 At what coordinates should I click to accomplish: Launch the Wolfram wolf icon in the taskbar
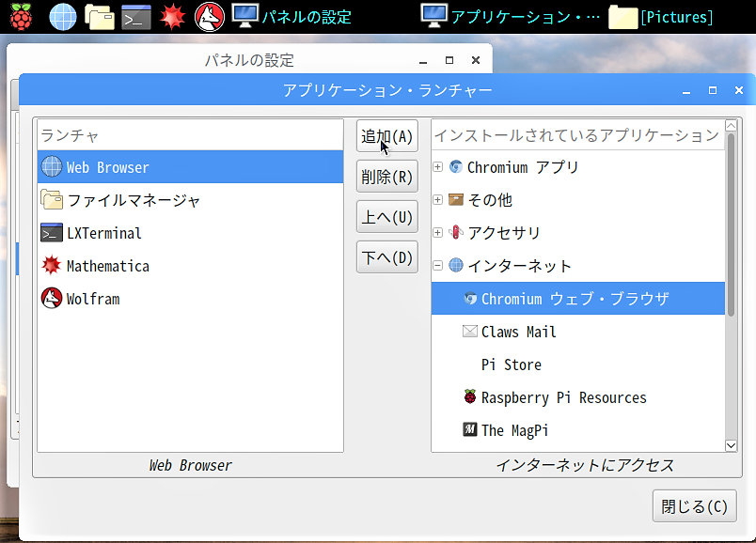(x=210, y=17)
